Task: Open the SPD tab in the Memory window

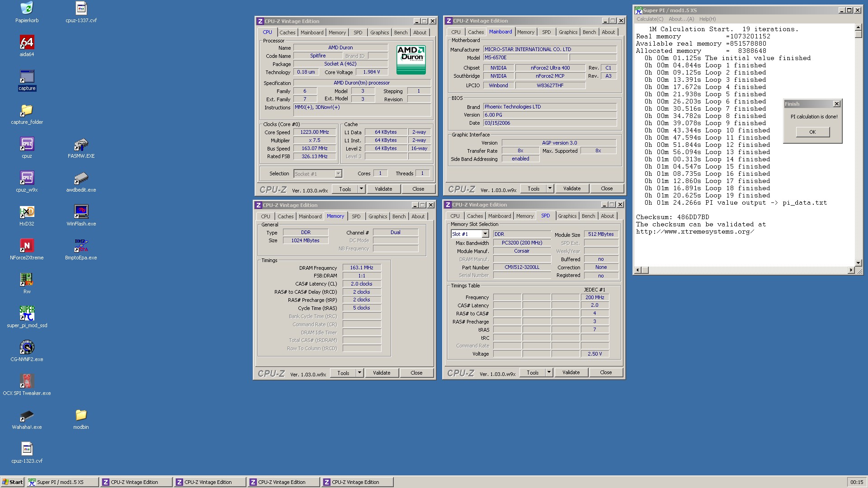Action: tap(356, 216)
